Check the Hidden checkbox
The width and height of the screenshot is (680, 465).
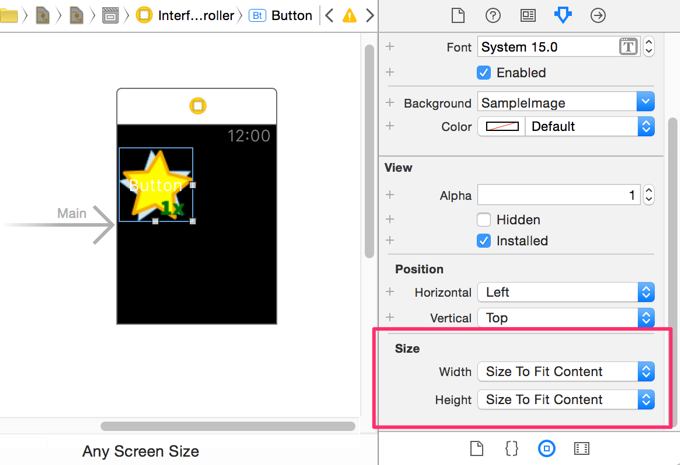pos(484,220)
